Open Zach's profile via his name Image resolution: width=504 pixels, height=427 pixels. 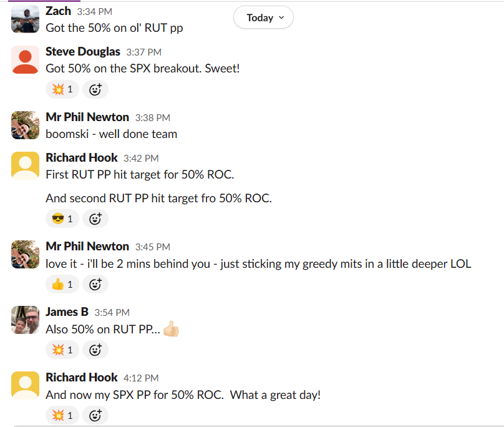pyautogui.click(x=58, y=11)
